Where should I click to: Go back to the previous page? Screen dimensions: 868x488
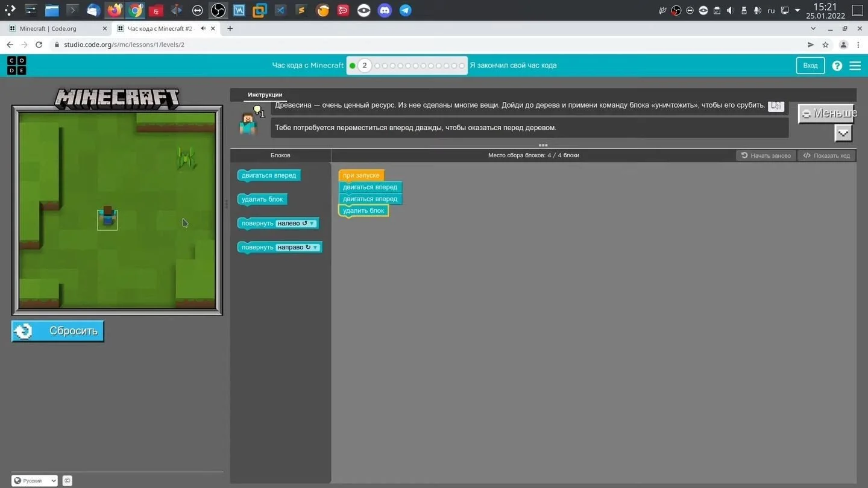[x=10, y=45]
